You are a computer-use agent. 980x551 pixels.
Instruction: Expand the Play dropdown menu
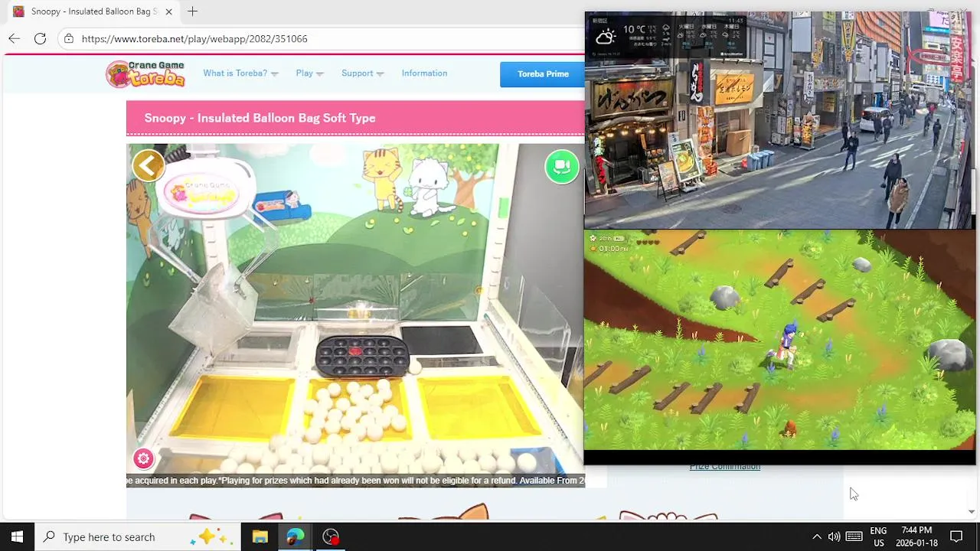309,73
